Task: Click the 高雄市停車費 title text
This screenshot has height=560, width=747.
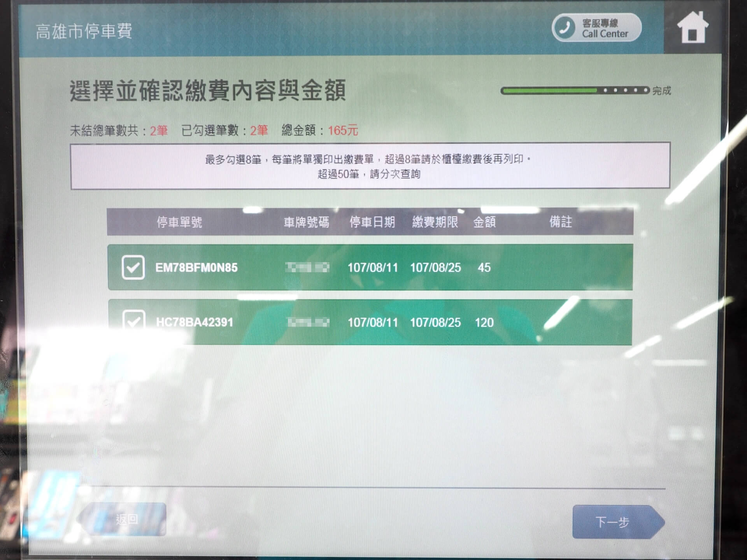Action: tap(84, 32)
